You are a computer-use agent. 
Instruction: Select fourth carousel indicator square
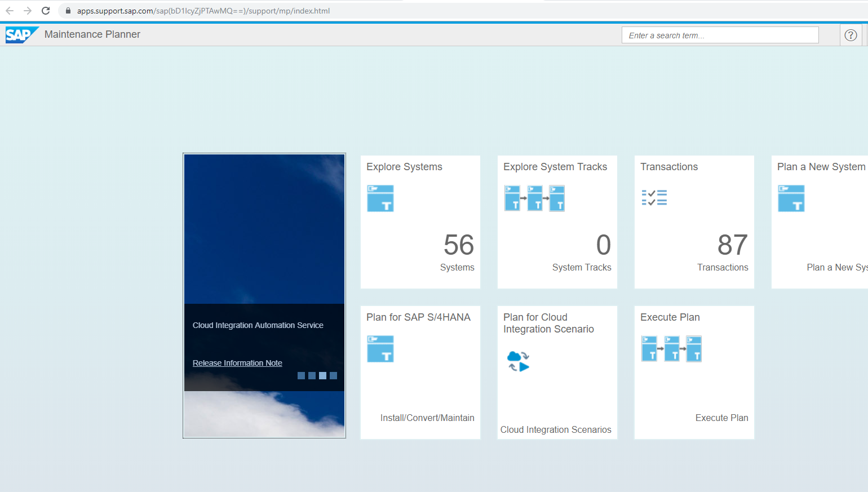(x=333, y=375)
